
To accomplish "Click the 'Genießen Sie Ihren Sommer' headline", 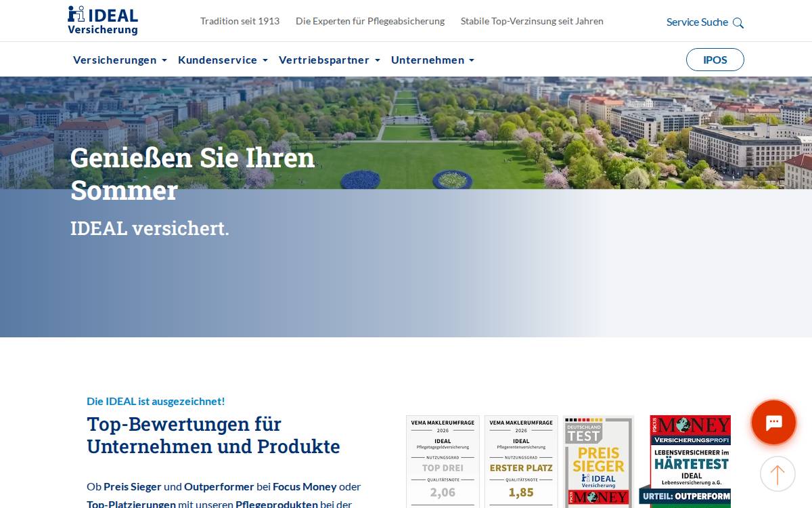I will point(193,174).
